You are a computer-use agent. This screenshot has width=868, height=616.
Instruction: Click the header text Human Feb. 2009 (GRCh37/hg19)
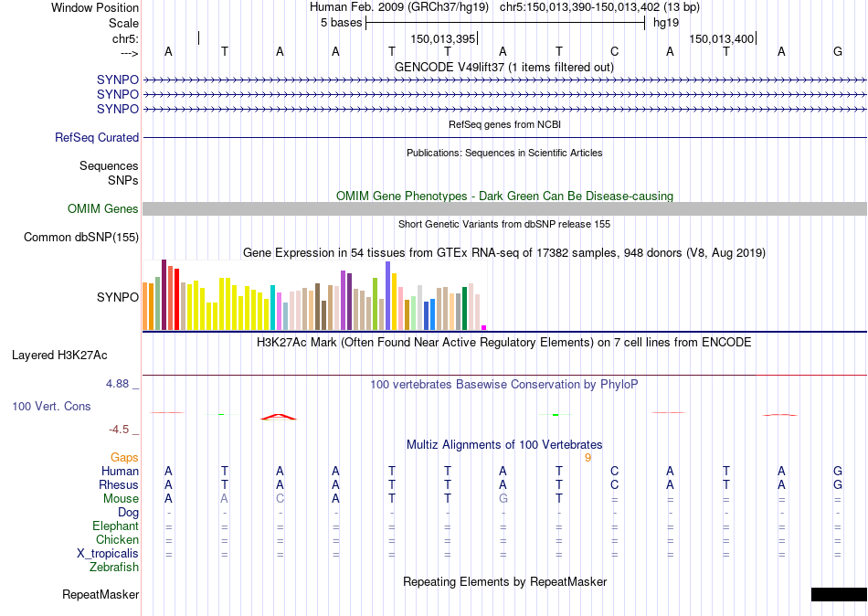[399, 7]
